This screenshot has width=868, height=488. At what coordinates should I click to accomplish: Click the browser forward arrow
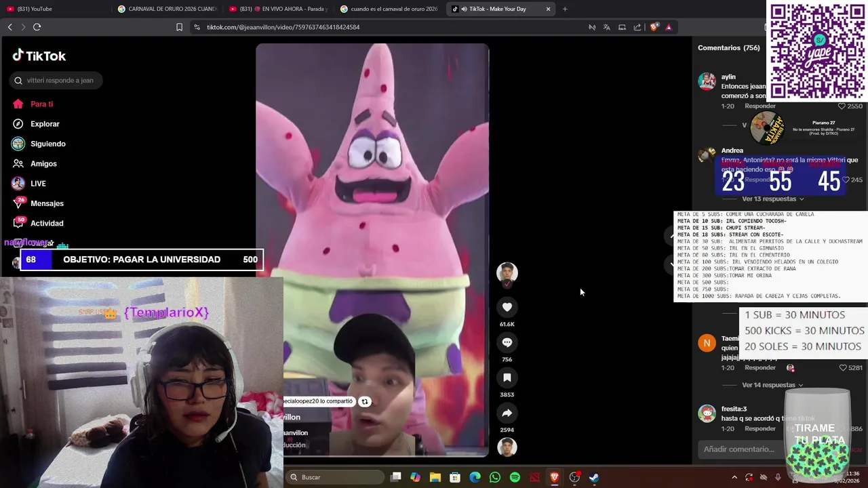click(x=23, y=27)
